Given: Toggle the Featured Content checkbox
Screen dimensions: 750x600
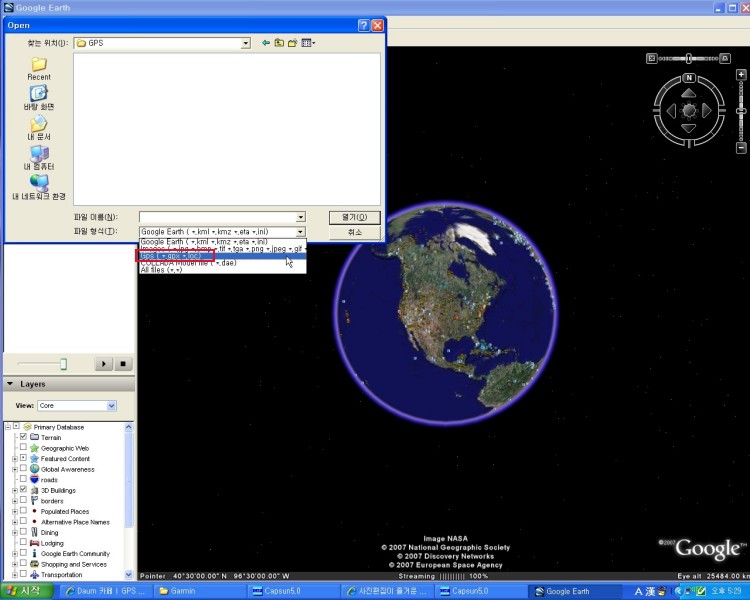Looking at the screenshot, I should coord(23,458).
